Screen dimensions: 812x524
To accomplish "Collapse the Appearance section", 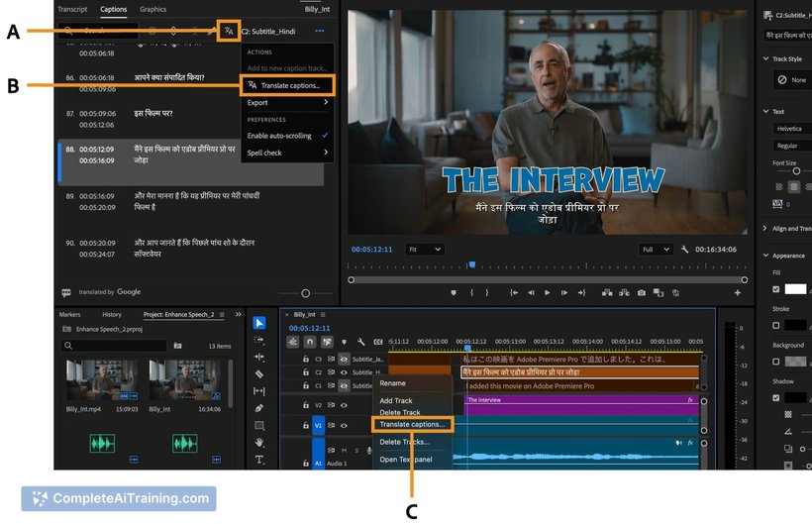I will click(x=765, y=256).
